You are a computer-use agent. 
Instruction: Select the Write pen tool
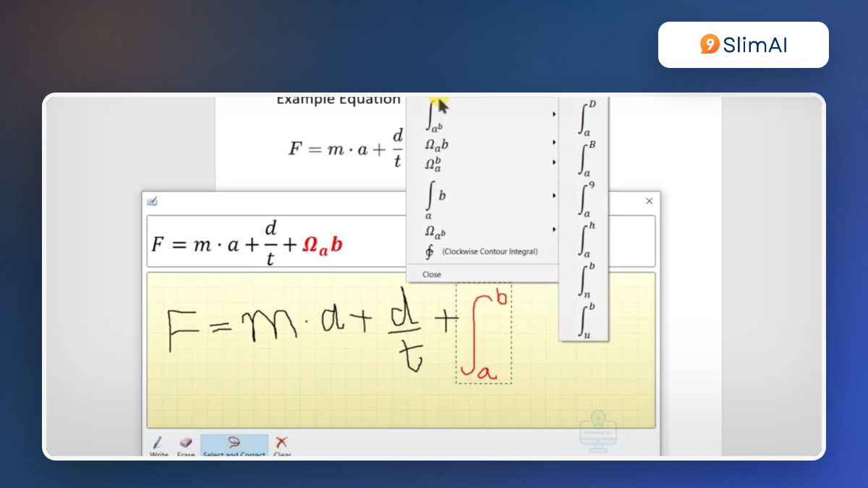pyautogui.click(x=158, y=446)
